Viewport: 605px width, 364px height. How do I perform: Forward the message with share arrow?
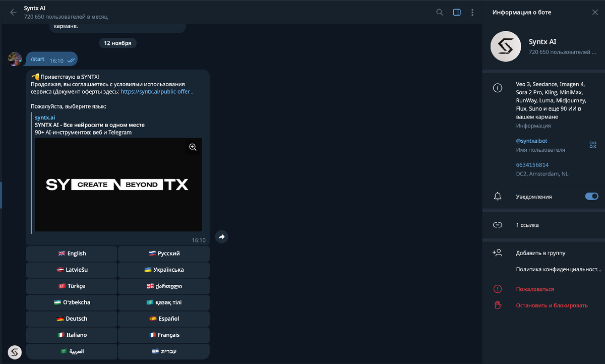(222, 236)
